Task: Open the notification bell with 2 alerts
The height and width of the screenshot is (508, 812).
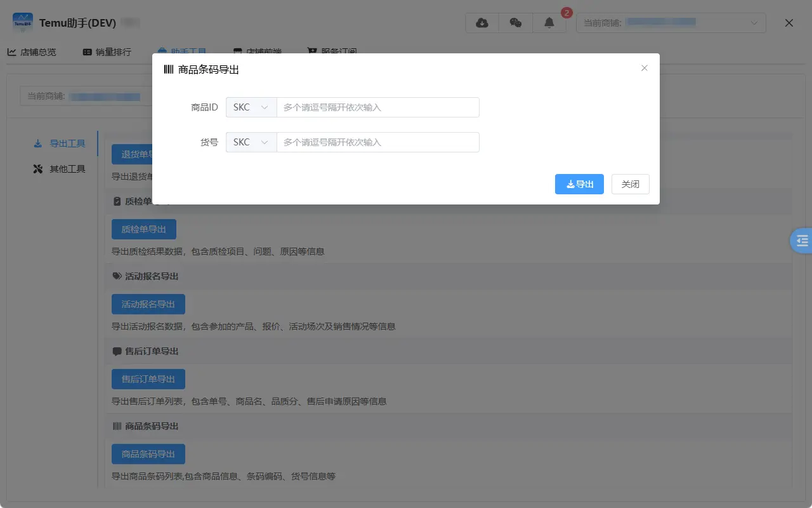Action: point(549,23)
